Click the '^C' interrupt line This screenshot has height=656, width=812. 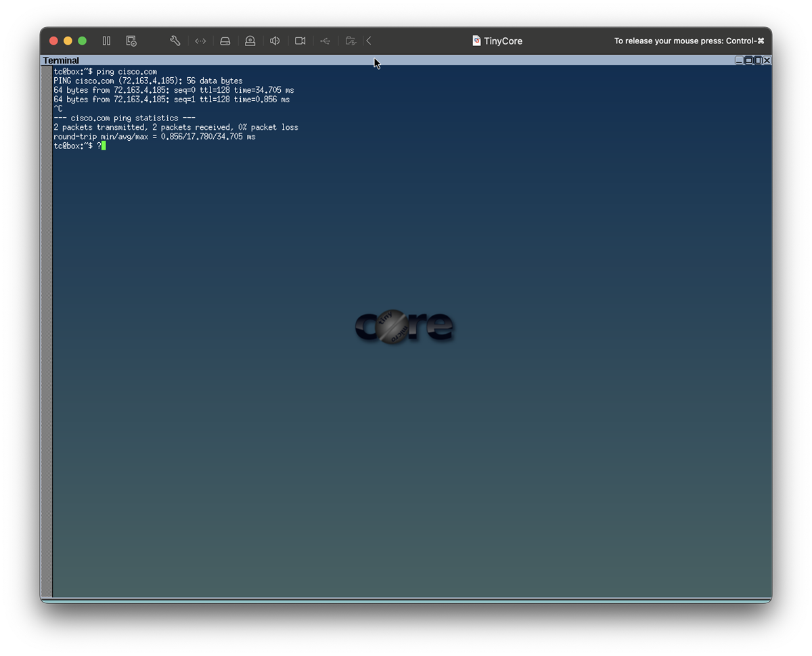point(58,108)
